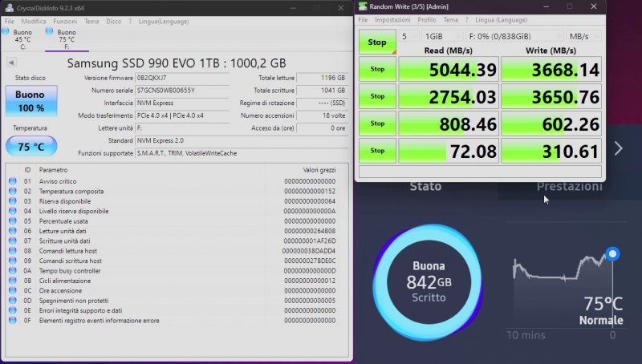Viewport: 642px width, 364px height.
Task: Click the Numero accensioni 18 volte field
Action: pos(322,115)
